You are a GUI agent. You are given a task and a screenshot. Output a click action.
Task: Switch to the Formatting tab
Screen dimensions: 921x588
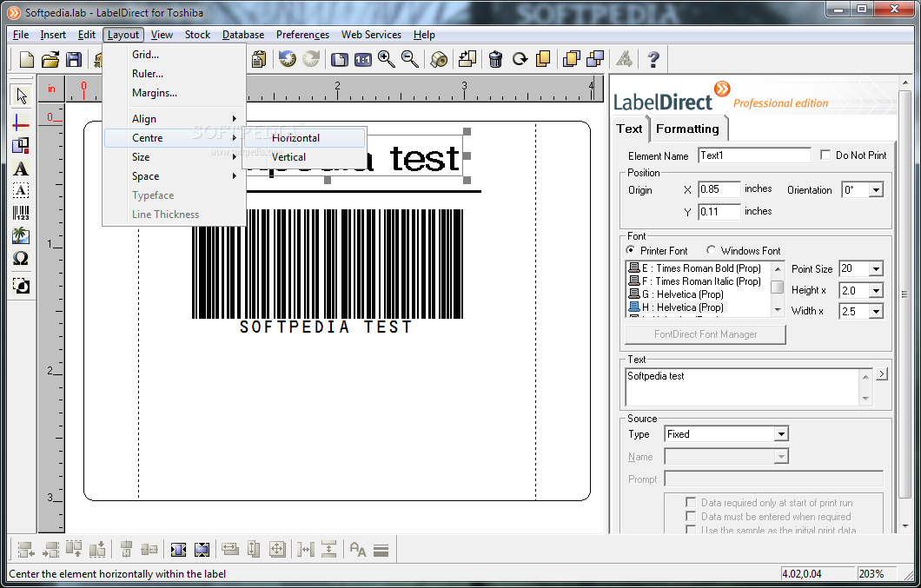[x=688, y=129]
